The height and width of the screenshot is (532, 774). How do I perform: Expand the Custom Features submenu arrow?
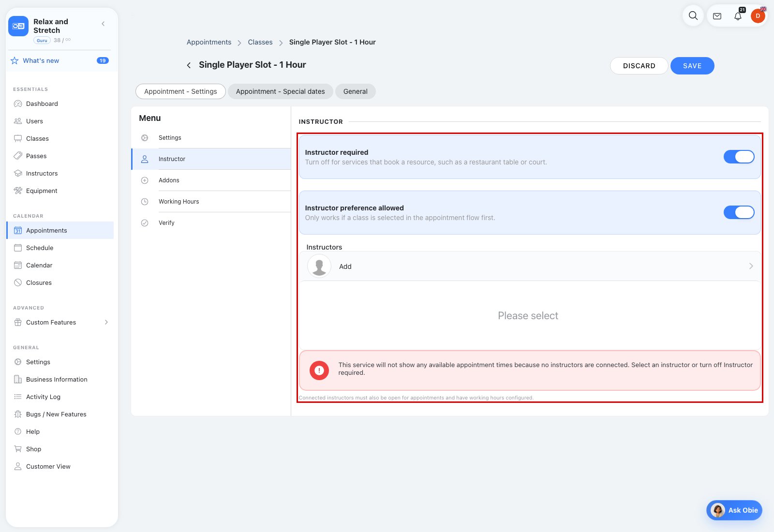pos(106,322)
